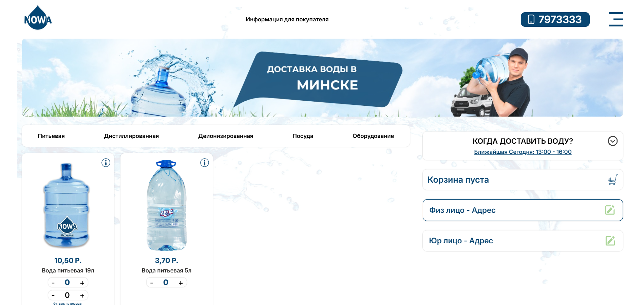
Task: Select the Питьевая category tab
Action: tap(51, 136)
